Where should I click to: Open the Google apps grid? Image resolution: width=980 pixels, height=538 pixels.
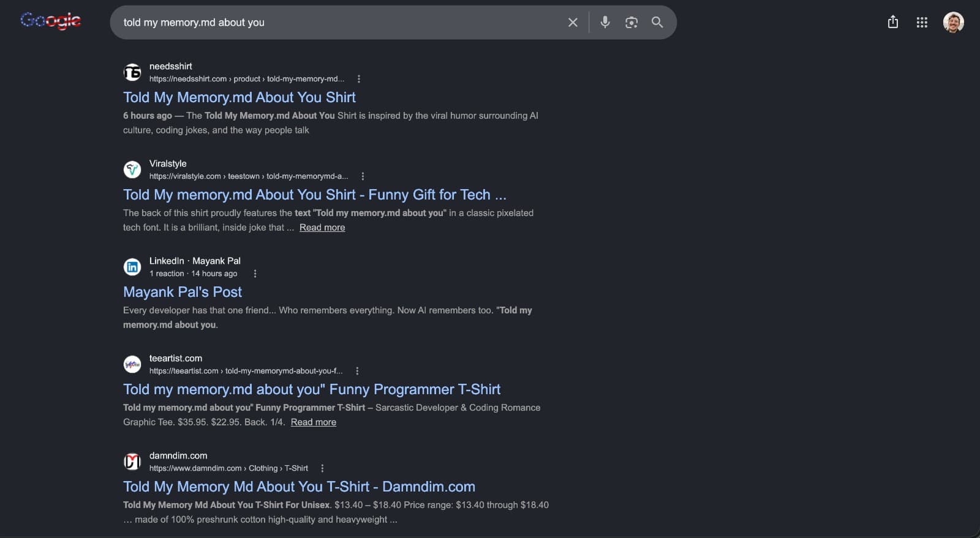click(922, 23)
